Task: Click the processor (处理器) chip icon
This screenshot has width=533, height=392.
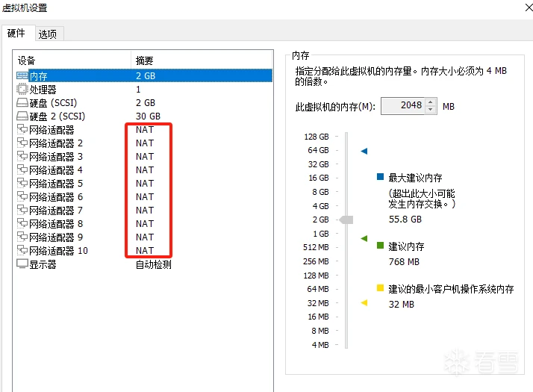Action: 22,89
